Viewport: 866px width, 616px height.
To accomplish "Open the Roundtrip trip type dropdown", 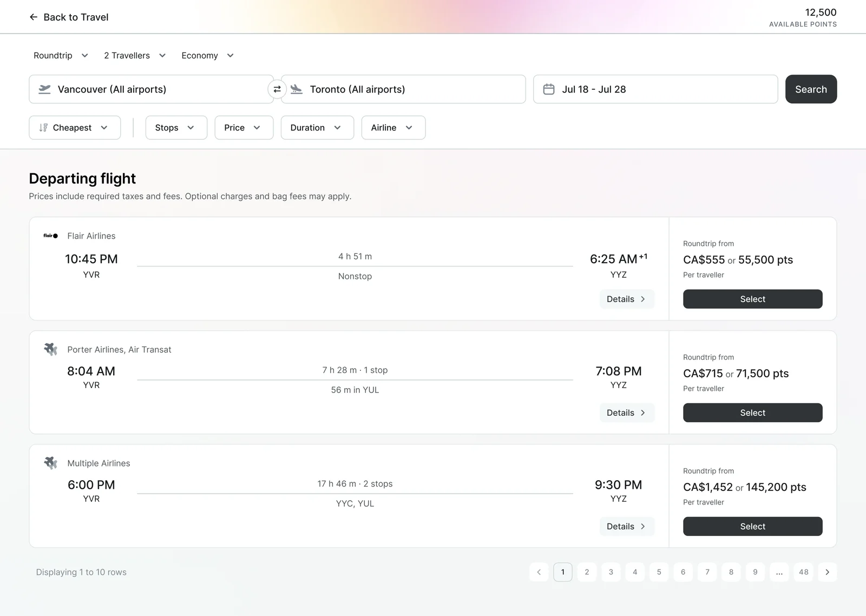I will (x=61, y=56).
